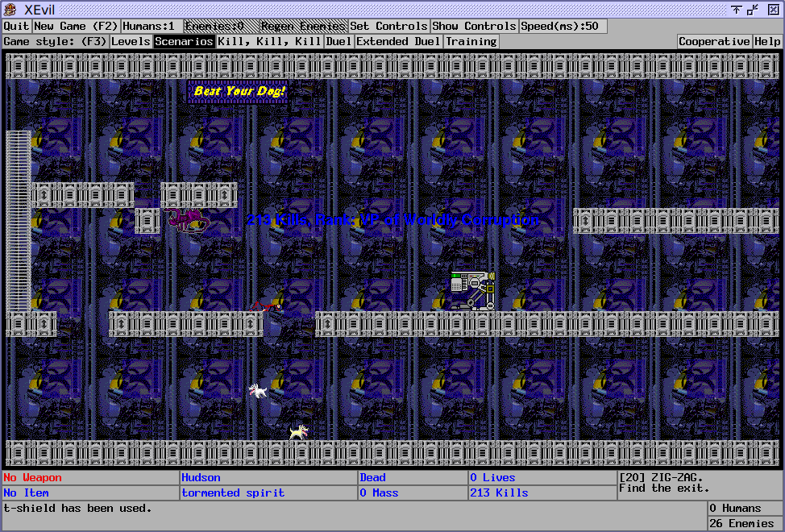
Task: Click the Speed(ms):50 field
Action: tap(563, 26)
